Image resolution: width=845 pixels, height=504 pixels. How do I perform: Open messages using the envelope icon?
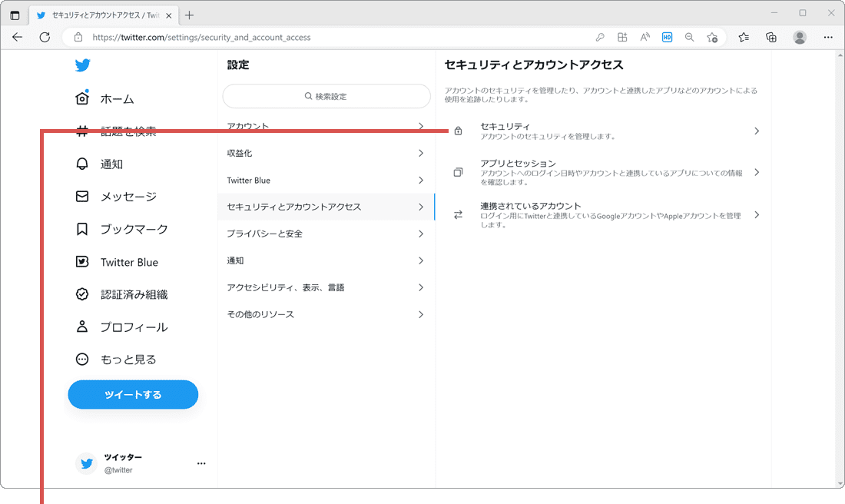(82, 196)
